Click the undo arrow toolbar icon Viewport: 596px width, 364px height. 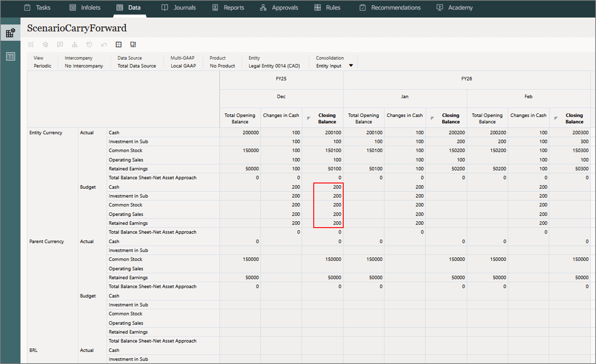tap(104, 44)
